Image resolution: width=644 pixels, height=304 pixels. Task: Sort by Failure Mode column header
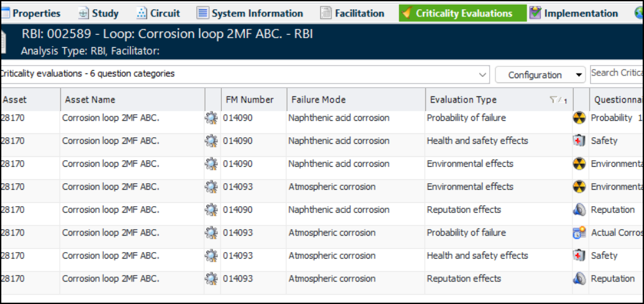click(x=317, y=100)
